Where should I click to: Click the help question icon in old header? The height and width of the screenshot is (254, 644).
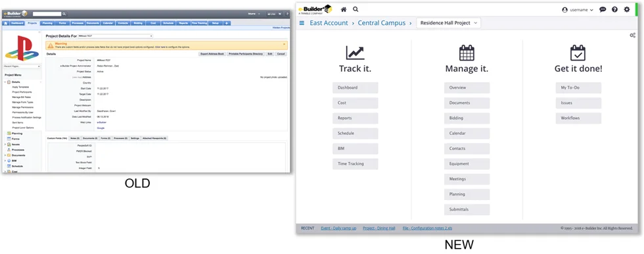[287, 14]
